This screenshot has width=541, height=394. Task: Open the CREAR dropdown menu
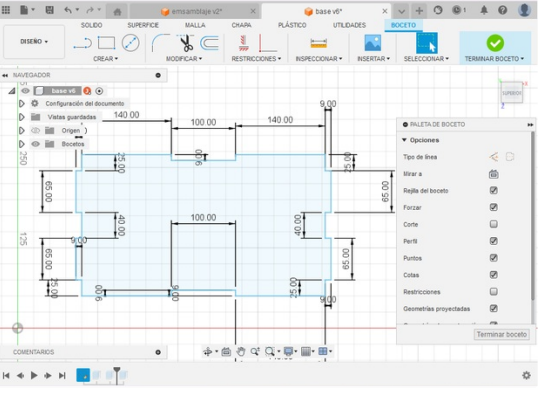106,59
